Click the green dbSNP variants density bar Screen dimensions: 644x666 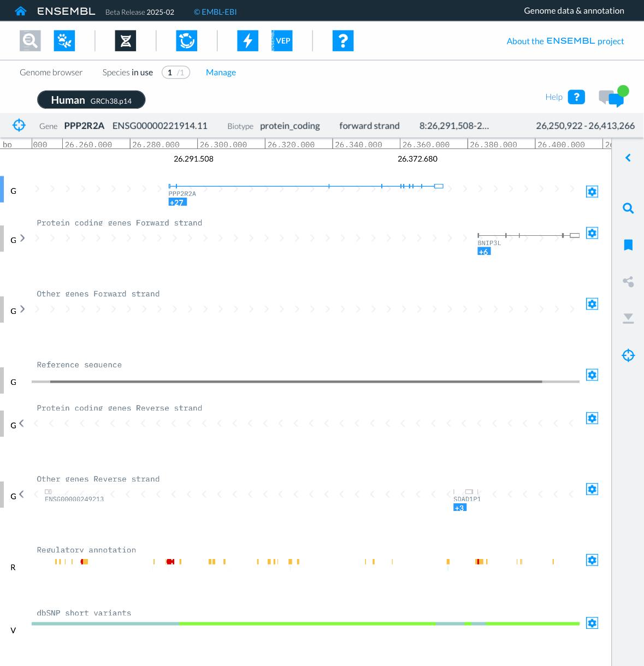(x=306, y=623)
